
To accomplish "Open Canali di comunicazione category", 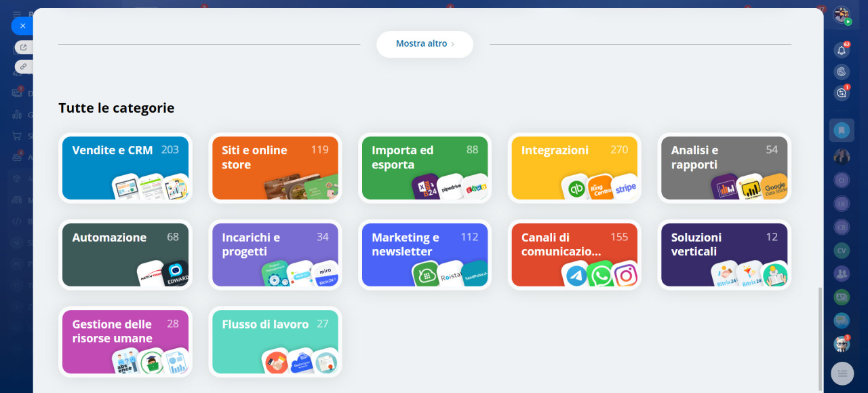I will tap(574, 255).
